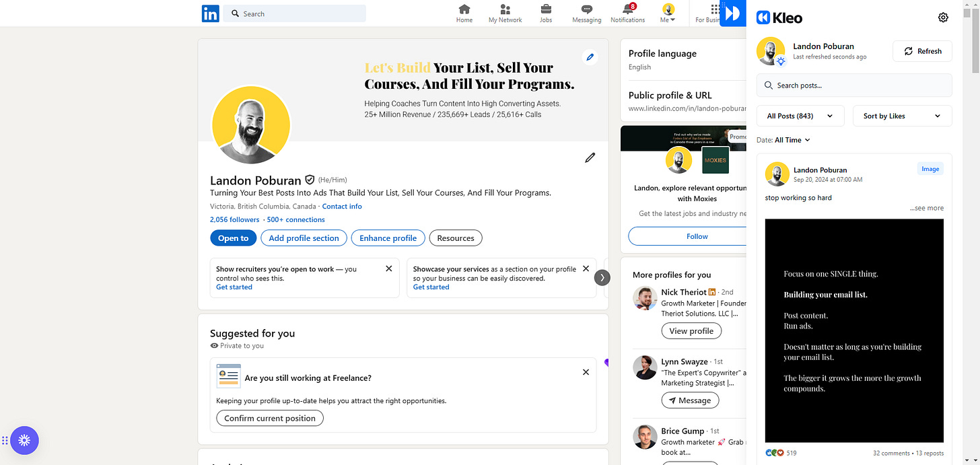Message Lynn Swayze
This screenshot has width=980, height=465.
coord(690,400)
